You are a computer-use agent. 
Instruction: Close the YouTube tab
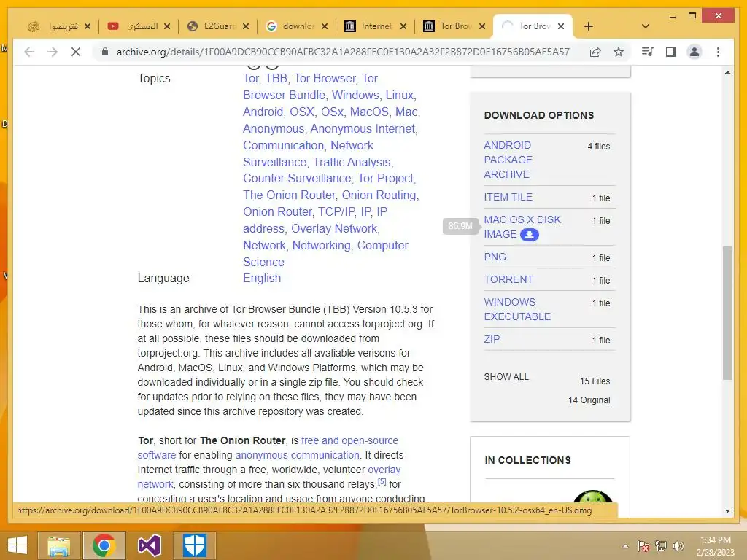click(167, 26)
